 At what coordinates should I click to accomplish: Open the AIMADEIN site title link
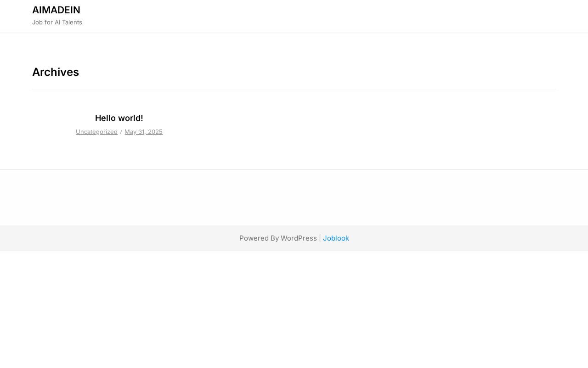(56, 10)
